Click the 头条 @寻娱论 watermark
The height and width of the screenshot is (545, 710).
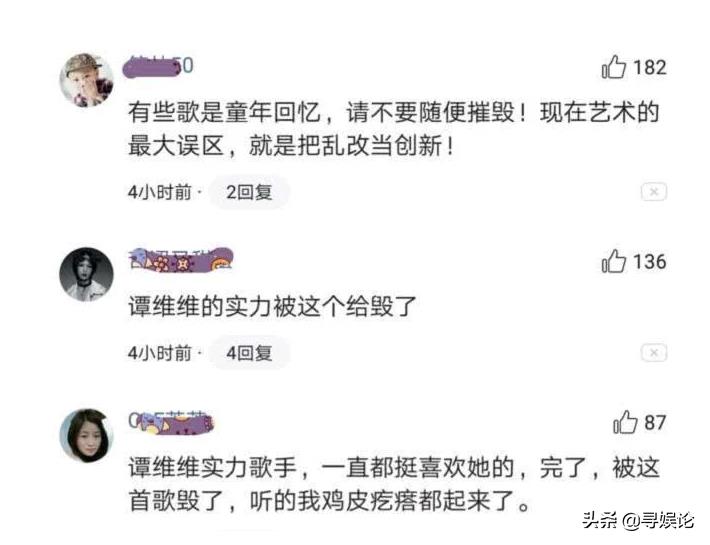638,520
